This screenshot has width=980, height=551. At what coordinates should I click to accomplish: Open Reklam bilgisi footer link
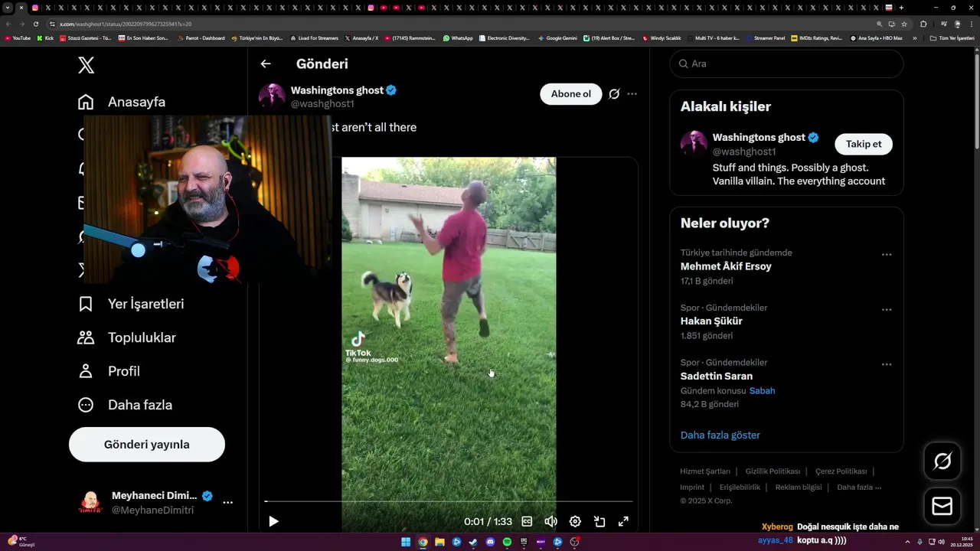pos(799,487)
